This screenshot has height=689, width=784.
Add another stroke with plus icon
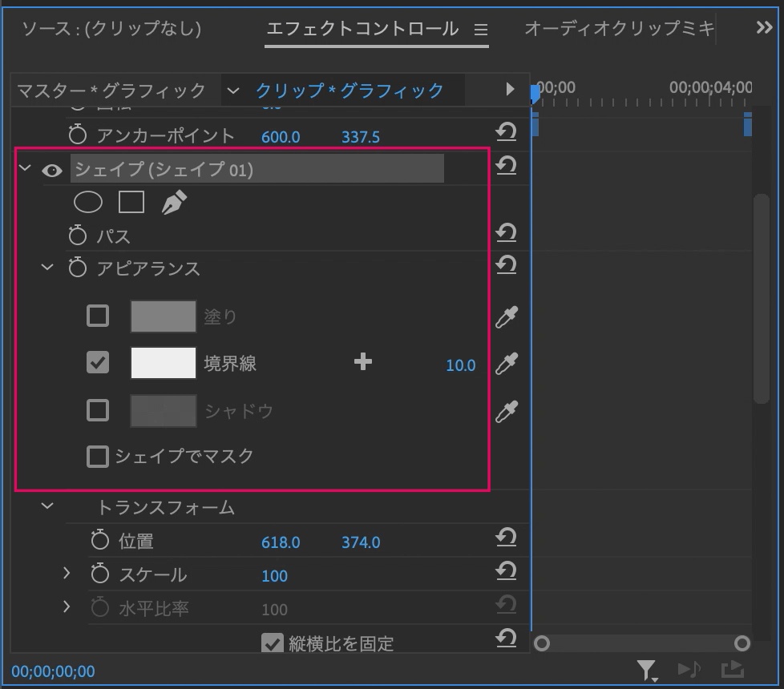363,362
